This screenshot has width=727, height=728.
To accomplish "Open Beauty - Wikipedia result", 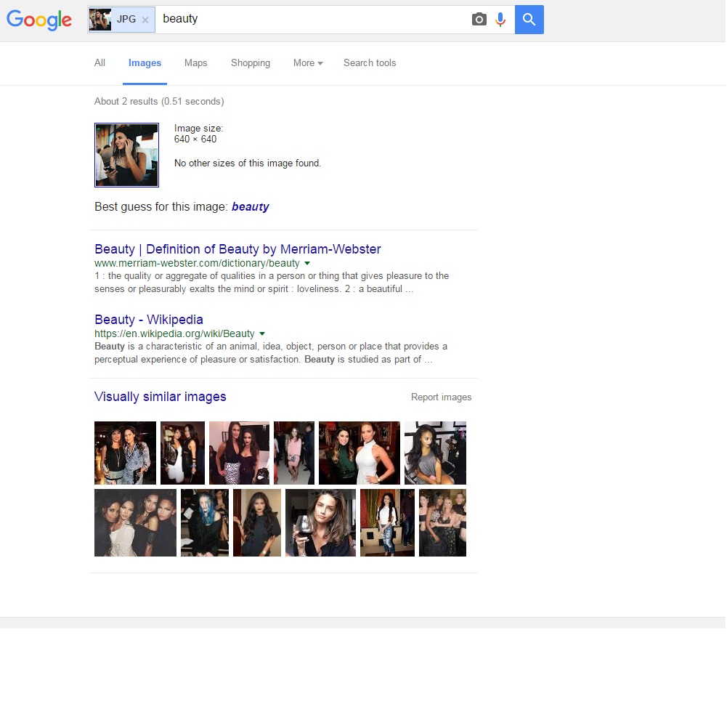I will pos(149,320).
